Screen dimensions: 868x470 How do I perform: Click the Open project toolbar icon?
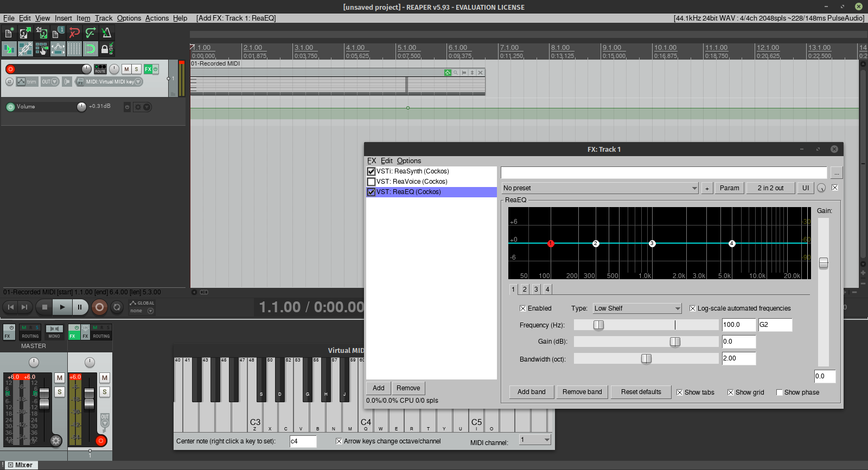[x=25, y=33]
